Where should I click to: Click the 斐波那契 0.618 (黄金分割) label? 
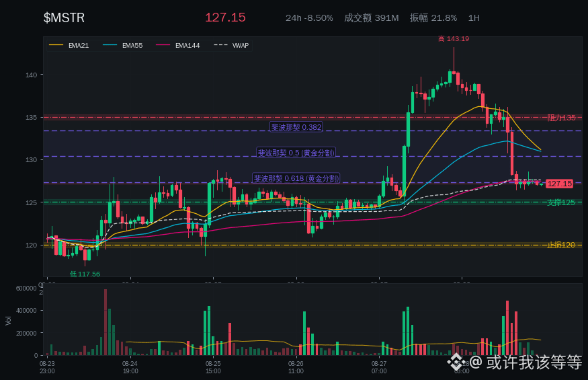tap(296, 178)
